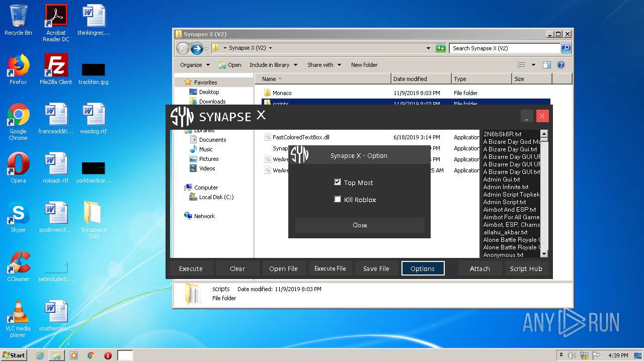
Task: Select Local Disk (C:) in navigation
Action: 216,197
